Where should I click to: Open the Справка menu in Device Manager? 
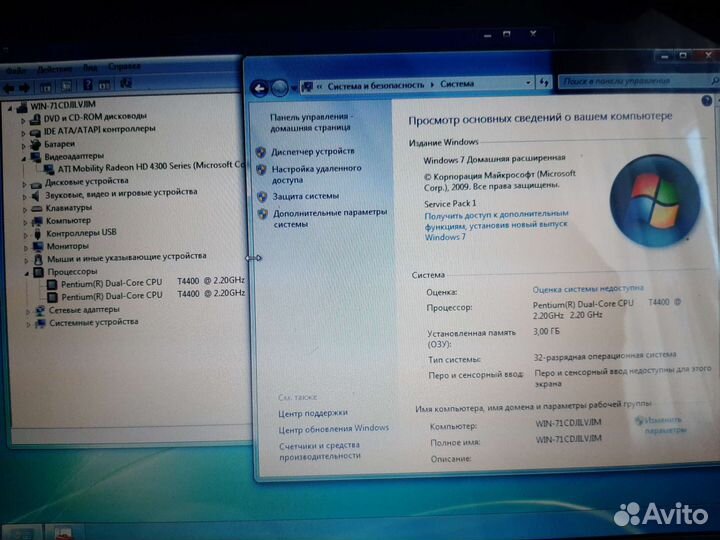[x=124, y=67]
